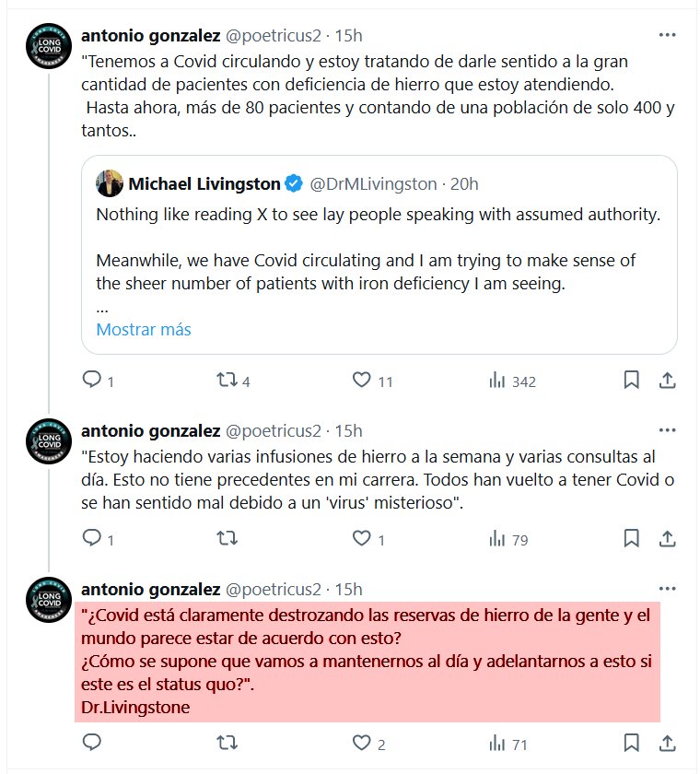Screen dimensions: 700x774
Task: Click Michael Livingston's small avatar photo
Action: click(111, 183)
